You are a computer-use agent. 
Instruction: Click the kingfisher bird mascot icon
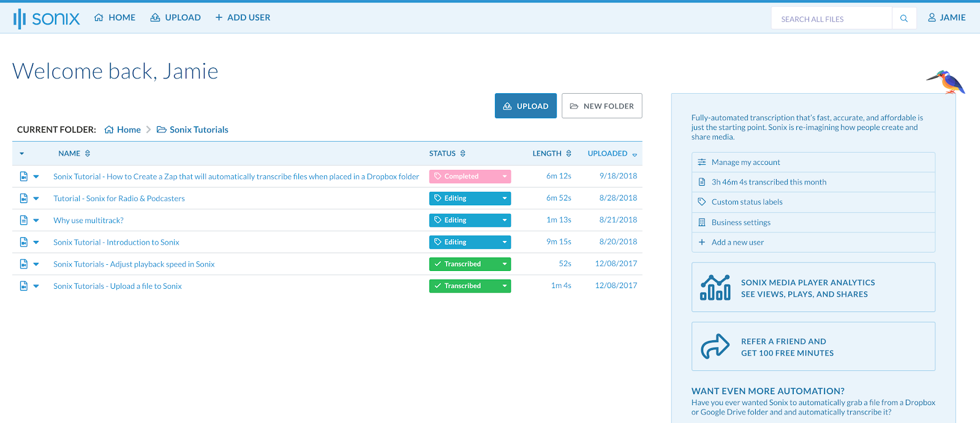(946, 82)
